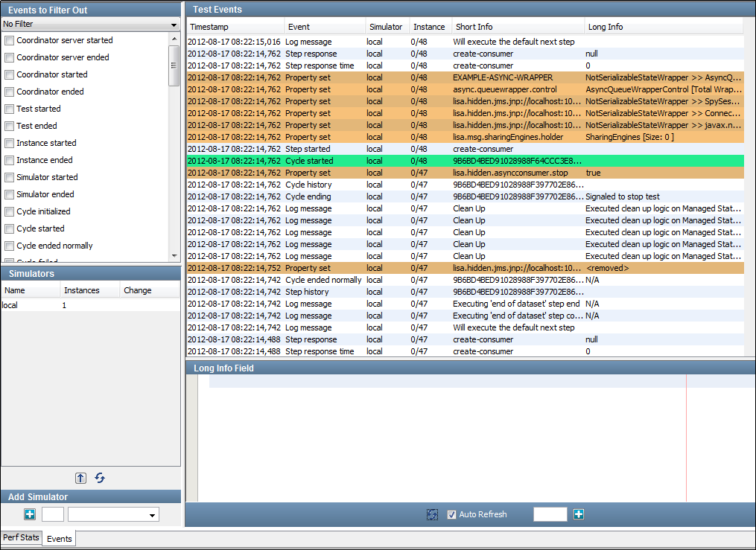
Task: Select the Step response 0/47 create-consumer row
Action: pyautogui.click(x=466, y=339)
